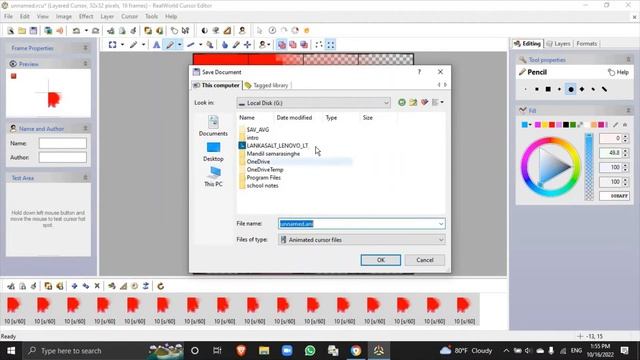This screenshot has width=640, height=360.
Task: Click the File name input field
Action: point(362,224)
